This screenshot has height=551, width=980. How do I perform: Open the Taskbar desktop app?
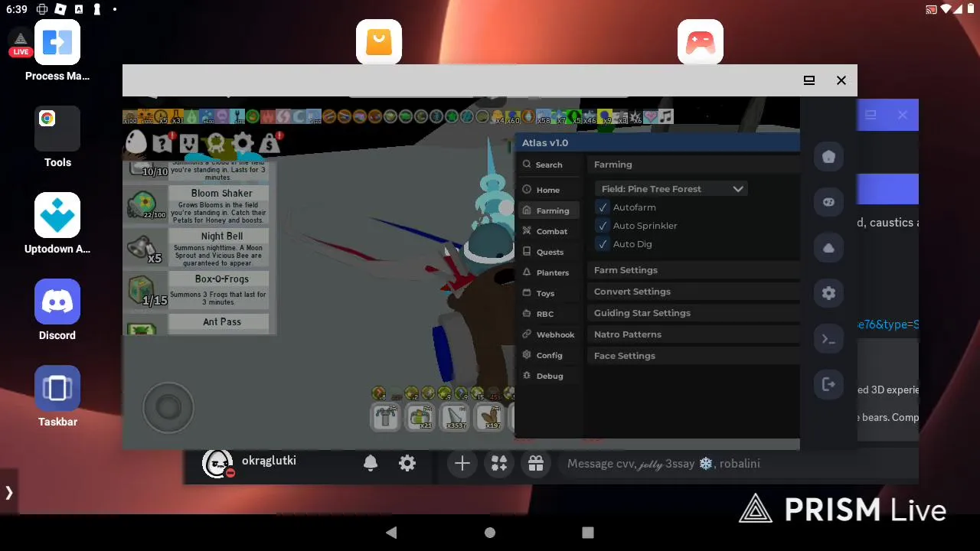pos(57,397)
